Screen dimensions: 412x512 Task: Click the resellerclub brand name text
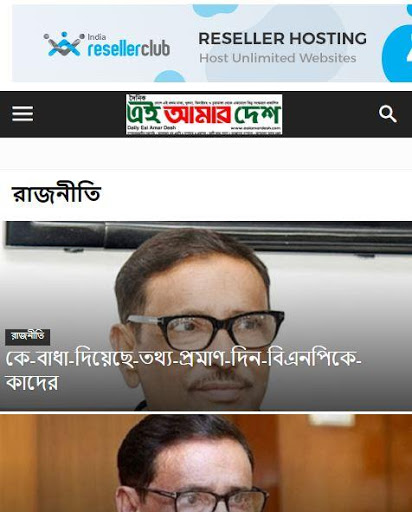coord(129,49)
